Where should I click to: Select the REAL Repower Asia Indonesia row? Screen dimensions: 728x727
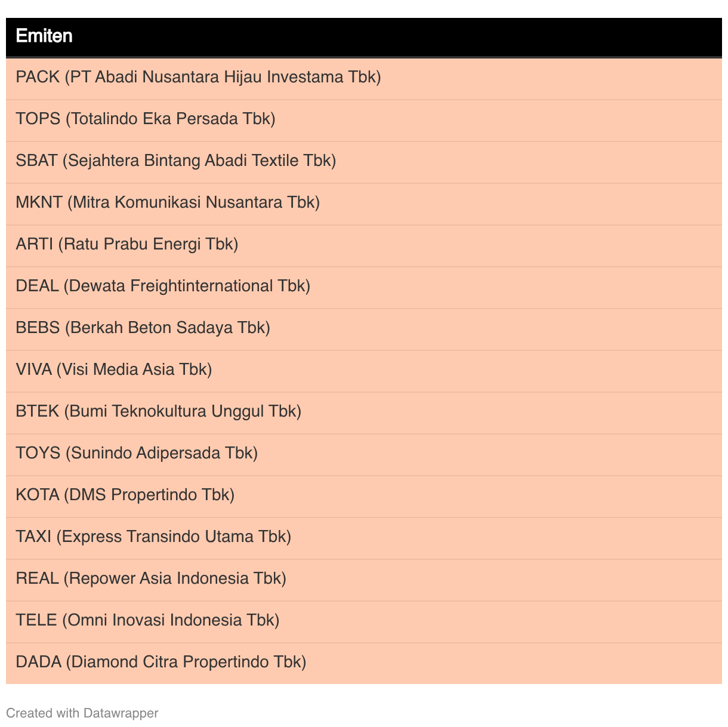(x=151, y=578)
